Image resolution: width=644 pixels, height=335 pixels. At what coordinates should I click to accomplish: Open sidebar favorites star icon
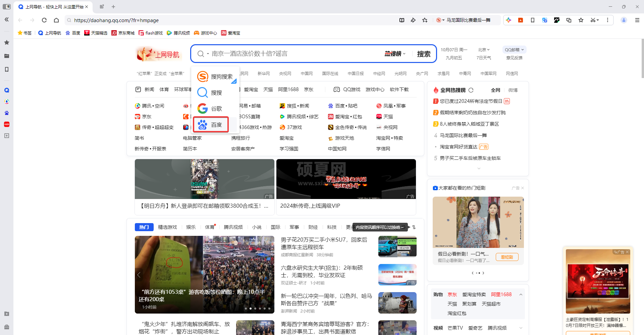[x=6, y=43]
